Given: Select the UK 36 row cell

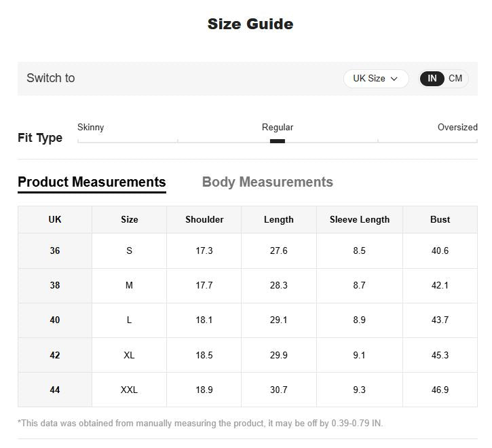Looking at the screenshot, I should pyautogui.click(x=55, y=250).
